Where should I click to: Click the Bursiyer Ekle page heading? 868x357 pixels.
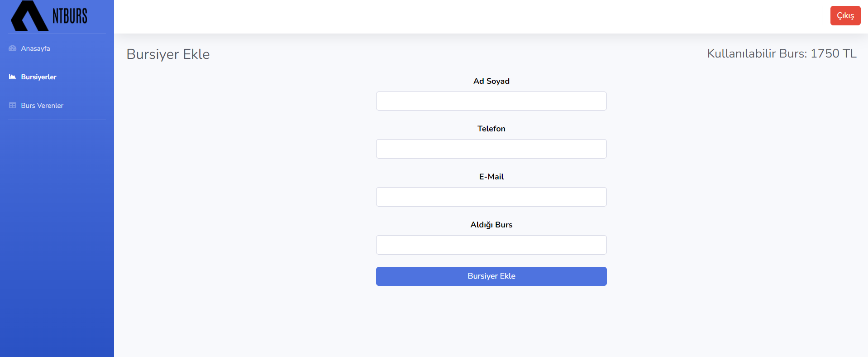[167, 54]
